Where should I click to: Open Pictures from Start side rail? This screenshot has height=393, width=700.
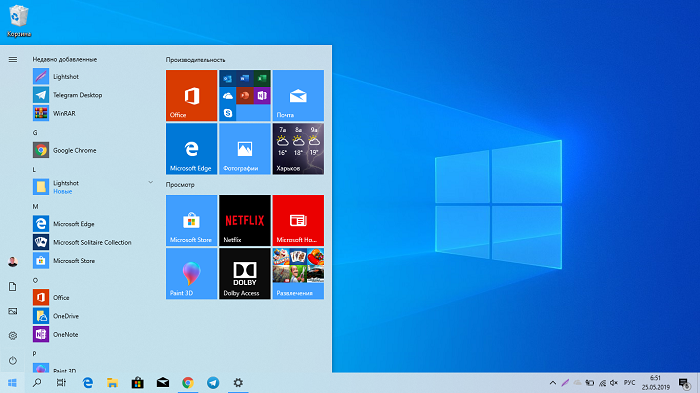pos(12,311)
